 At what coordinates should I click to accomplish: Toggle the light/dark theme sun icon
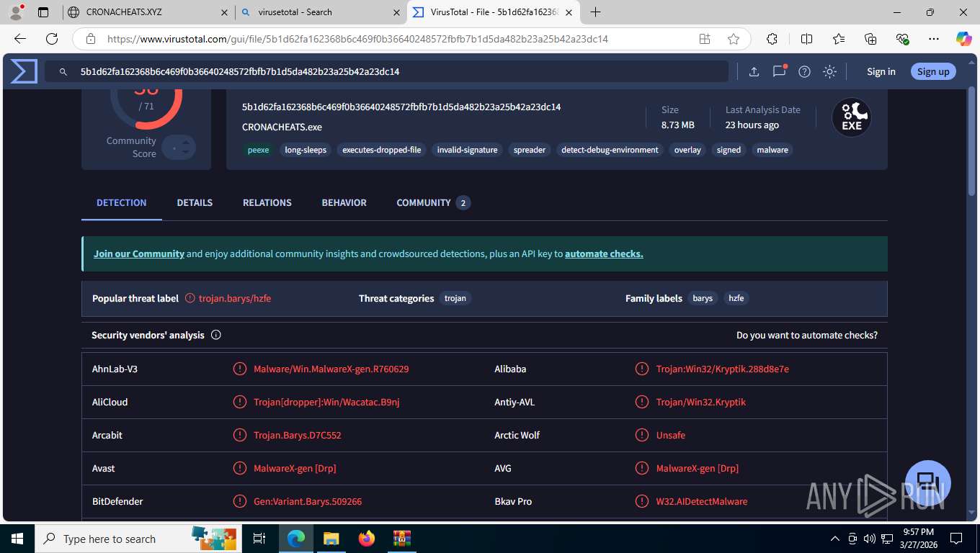click(830, 71)
